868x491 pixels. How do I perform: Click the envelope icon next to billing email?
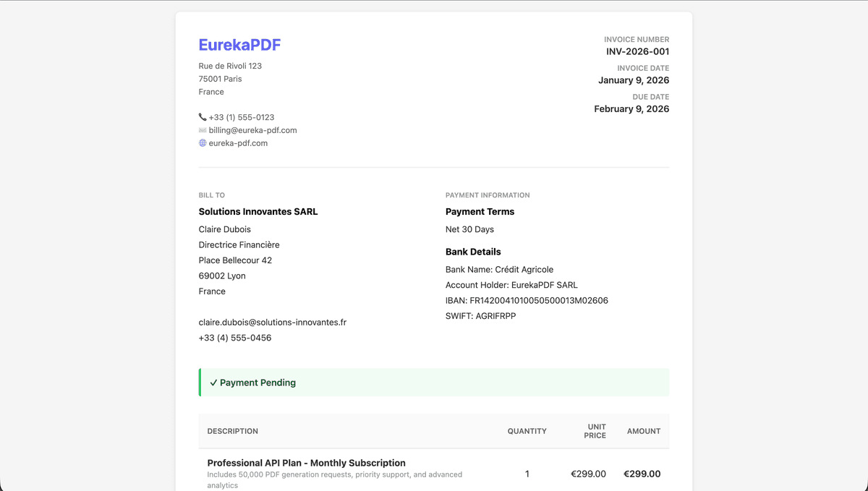(x=203, y=130)
